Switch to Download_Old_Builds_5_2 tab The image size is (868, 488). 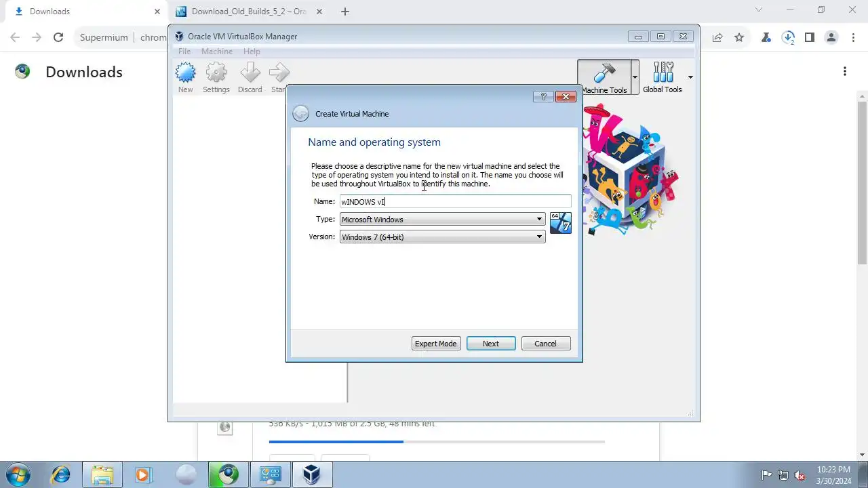click(x=249, y=12)
